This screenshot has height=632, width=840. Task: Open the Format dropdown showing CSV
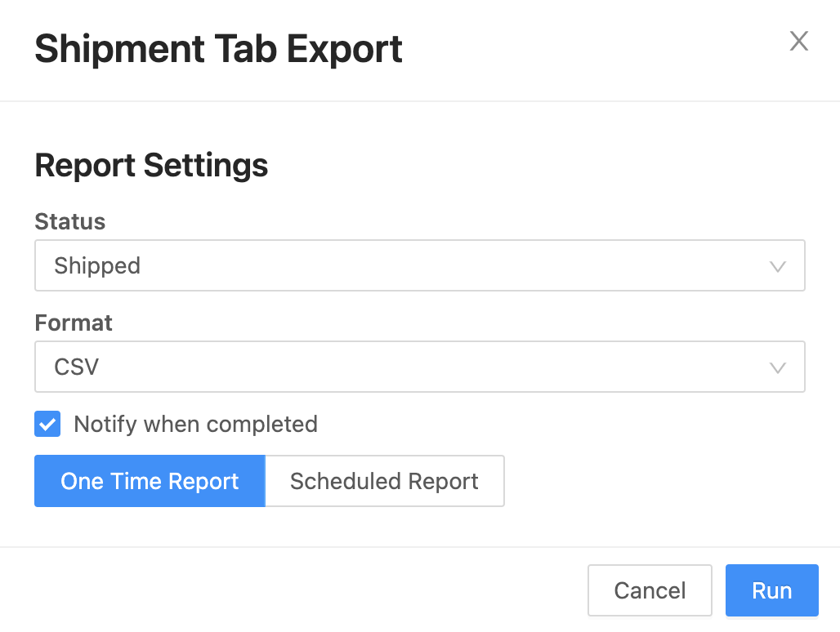click(419, 367)
